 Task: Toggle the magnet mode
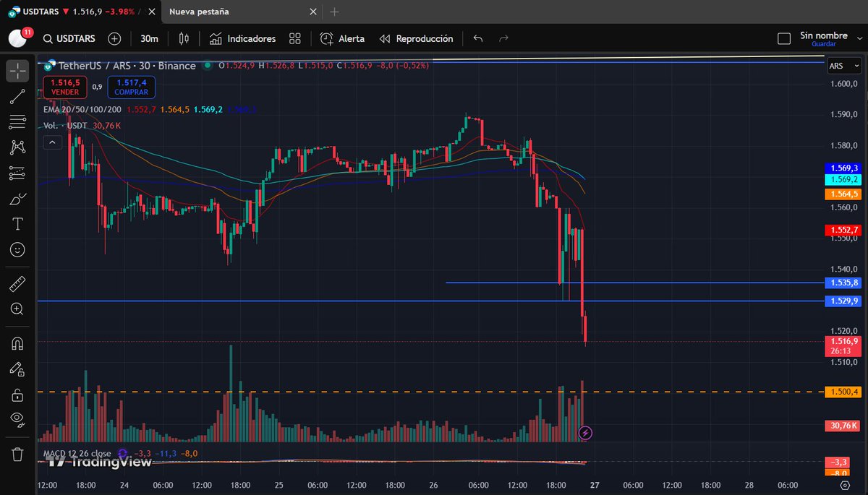17,343
